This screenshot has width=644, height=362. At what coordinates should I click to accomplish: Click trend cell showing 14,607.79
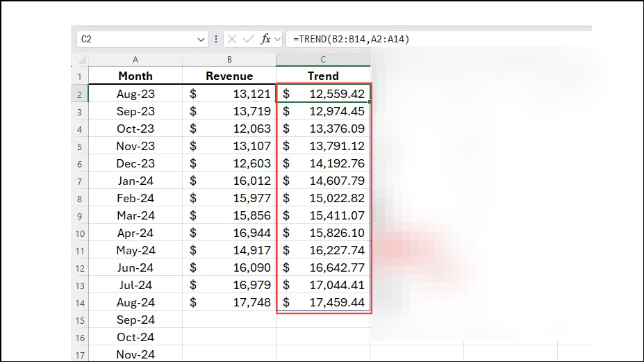pos(323,181)
